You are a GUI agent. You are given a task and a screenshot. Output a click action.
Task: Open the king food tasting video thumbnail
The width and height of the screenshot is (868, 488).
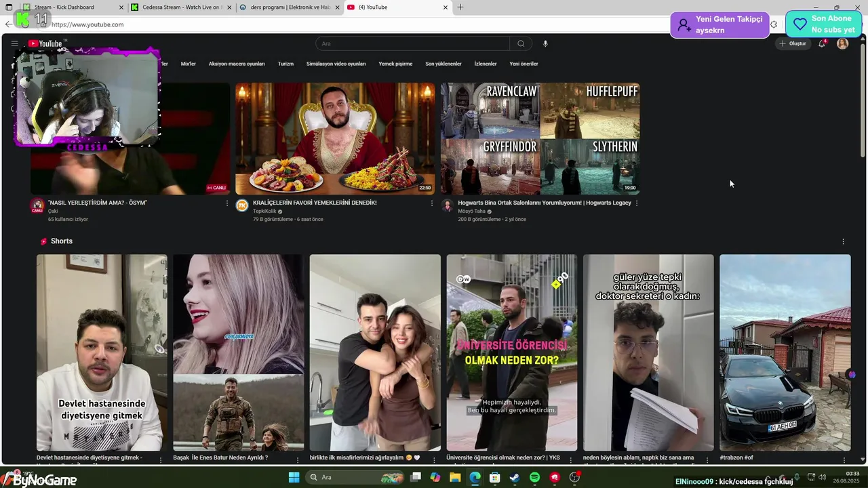(x=335, y=138)
